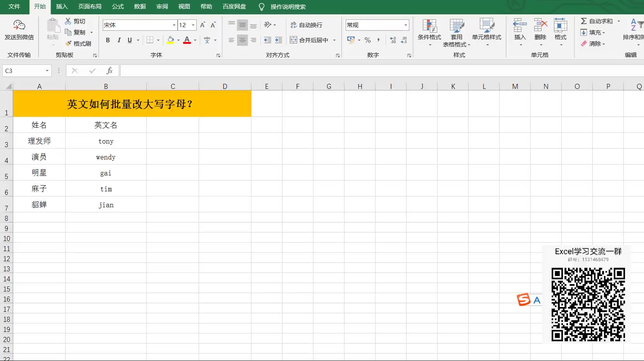Click Fill (填充) button
The image size is (644, 361).
click(593, 32)
